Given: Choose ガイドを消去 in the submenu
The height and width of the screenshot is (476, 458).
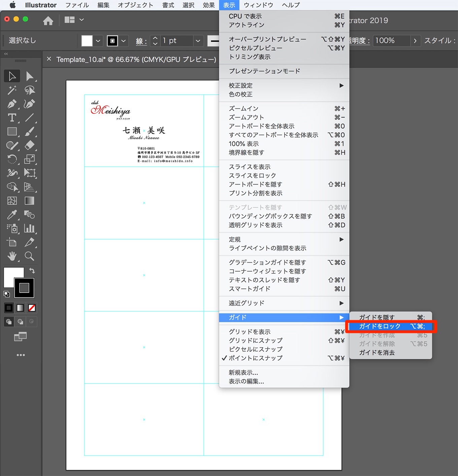Looking at the screenshot, I should pyautogui.click(x=391, y=353).
